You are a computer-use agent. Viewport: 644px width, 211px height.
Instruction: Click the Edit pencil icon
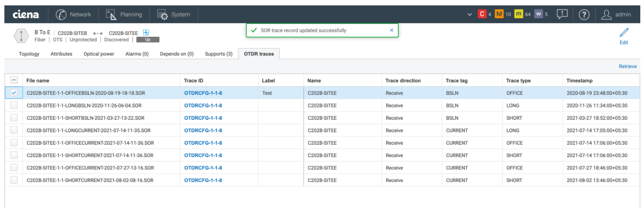point(624,33)
